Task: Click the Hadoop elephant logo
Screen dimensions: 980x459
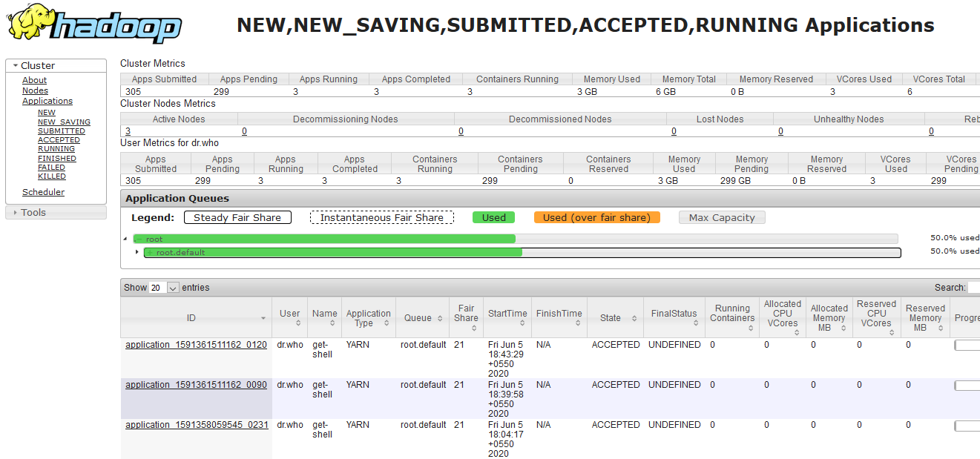Action: pyautogui.click(x=94, y=24)
